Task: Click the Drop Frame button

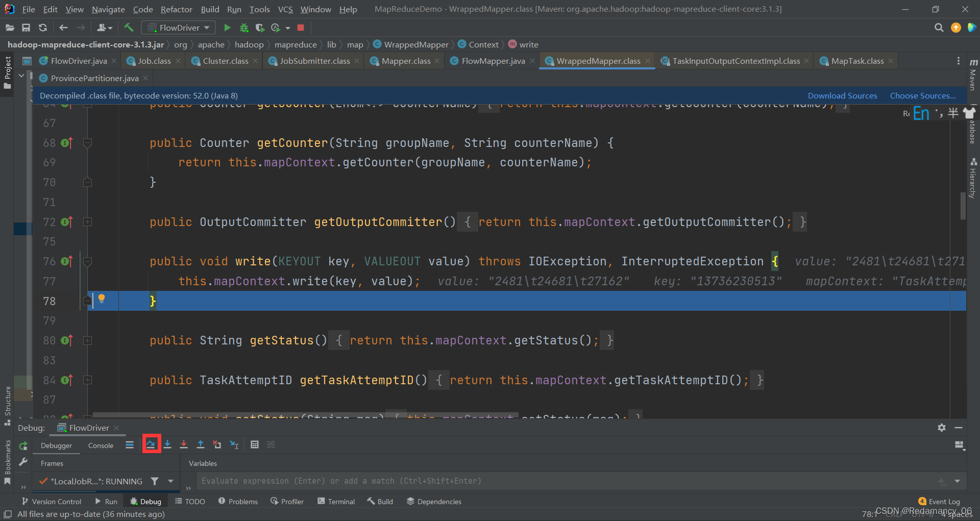Action: tap(217, 444)
